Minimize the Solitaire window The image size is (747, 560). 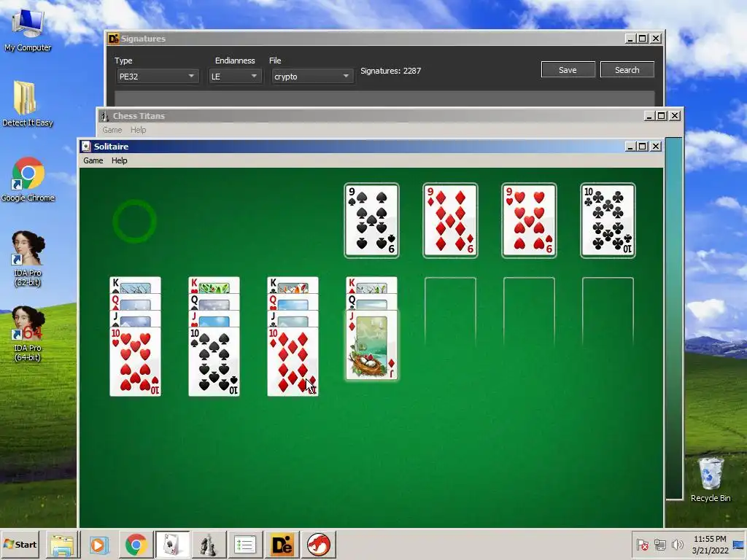[630, 146]
